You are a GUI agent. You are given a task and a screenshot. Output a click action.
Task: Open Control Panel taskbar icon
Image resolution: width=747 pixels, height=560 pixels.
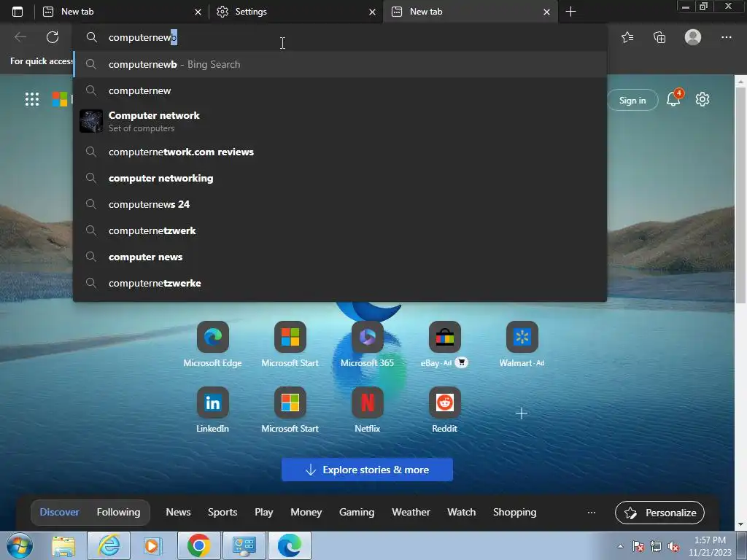click(x=244, y=545)
